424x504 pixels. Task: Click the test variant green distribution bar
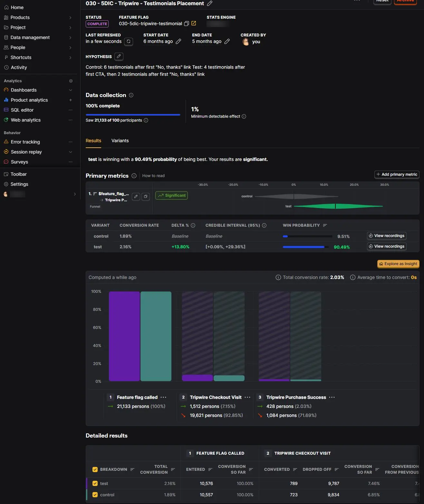click(x=338, y=206)
